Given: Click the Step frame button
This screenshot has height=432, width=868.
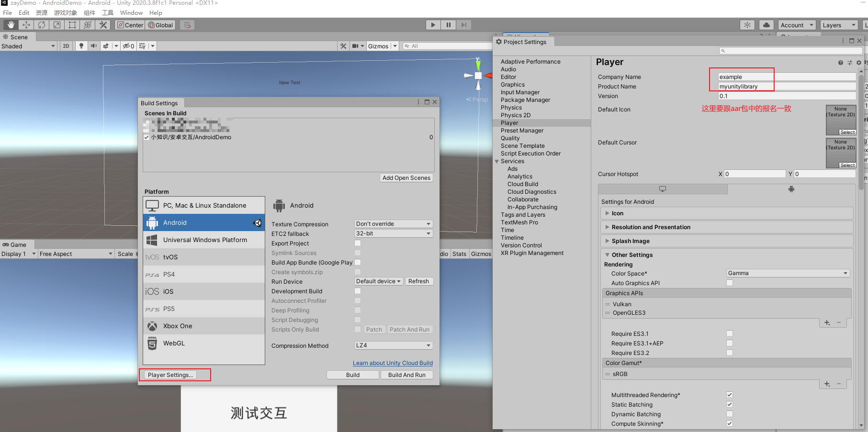Looking at the screenshot, I should coord(463,25).
